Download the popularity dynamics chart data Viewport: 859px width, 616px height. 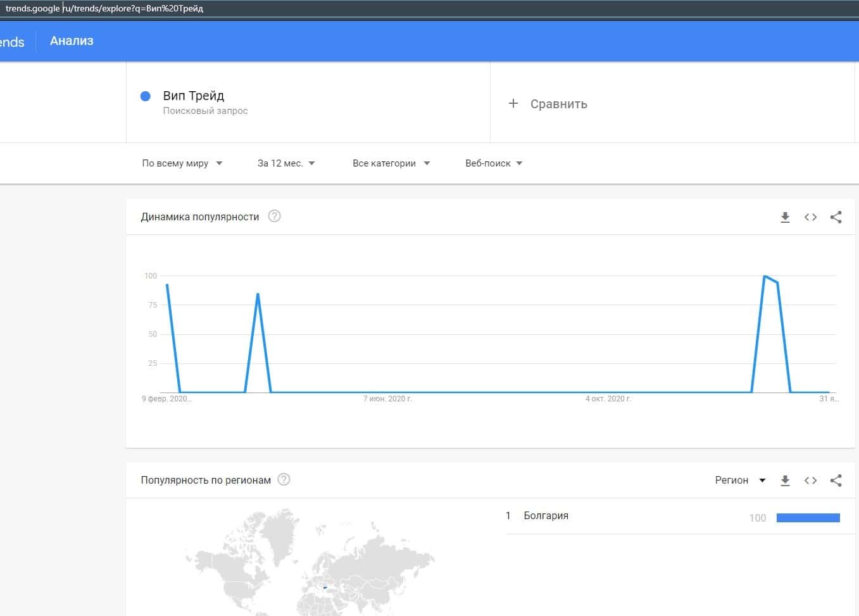(x=785, y=217)
